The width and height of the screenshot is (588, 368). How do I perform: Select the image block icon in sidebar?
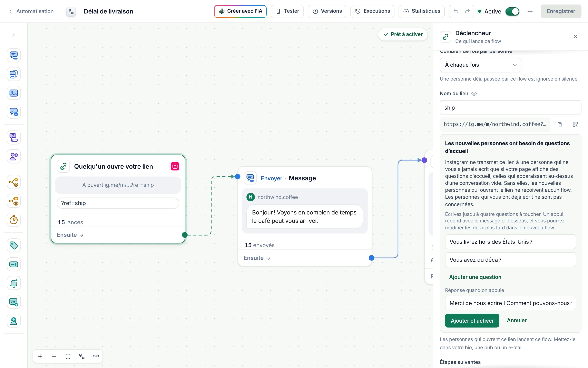(x=14, y=93)
